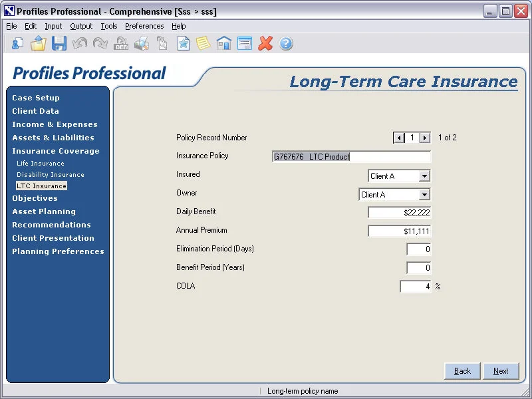Open help with question mark icon

point(286,43)
